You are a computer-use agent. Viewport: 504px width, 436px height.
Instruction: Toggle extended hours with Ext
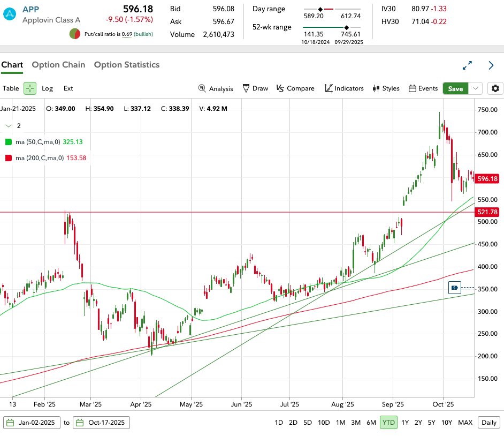[68, 88]
